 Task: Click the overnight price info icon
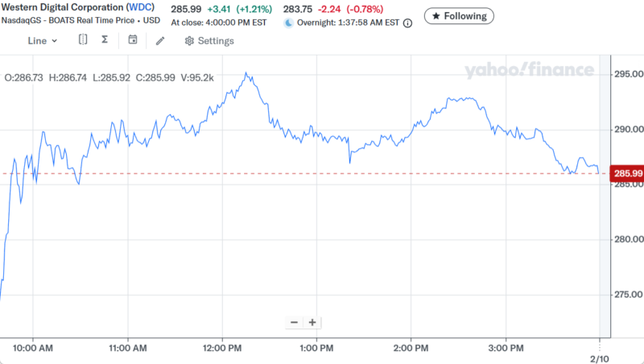[407, 23]
